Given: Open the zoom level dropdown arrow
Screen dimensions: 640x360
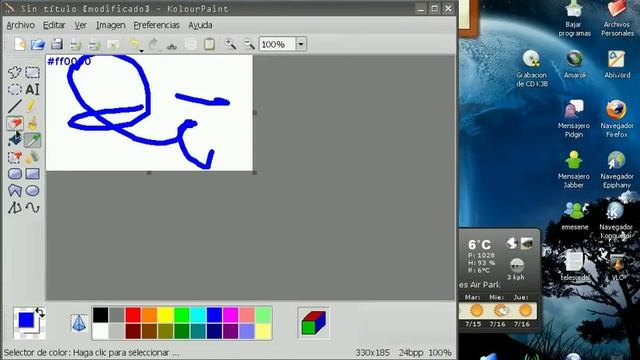Looking at the screenshot, I should point(301,44).
